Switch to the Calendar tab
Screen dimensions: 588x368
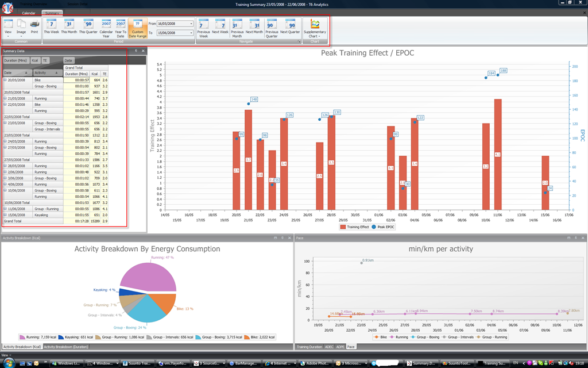coord(29,13)
